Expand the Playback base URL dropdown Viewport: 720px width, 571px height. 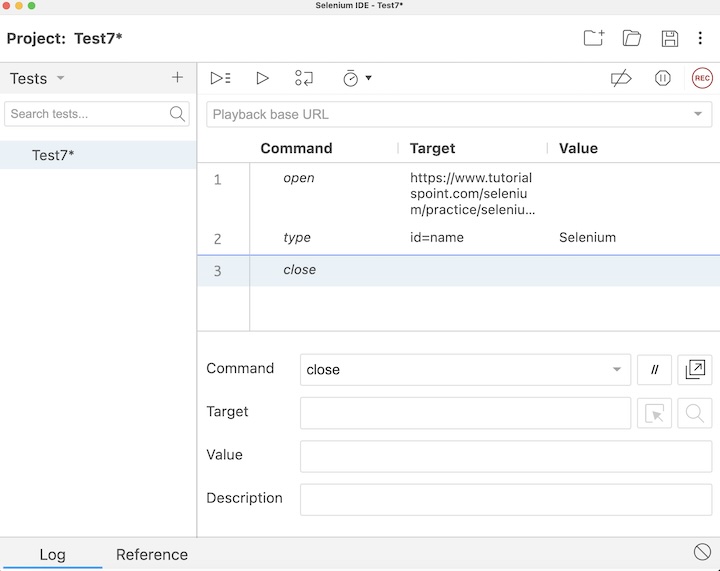pyautogui.click(x=697, y=114)
